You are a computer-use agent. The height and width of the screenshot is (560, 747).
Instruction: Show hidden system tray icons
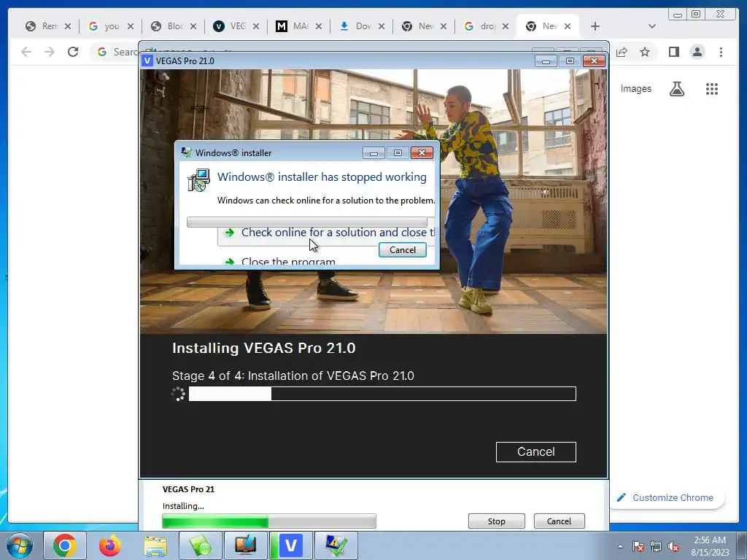[x=620, y=546]
